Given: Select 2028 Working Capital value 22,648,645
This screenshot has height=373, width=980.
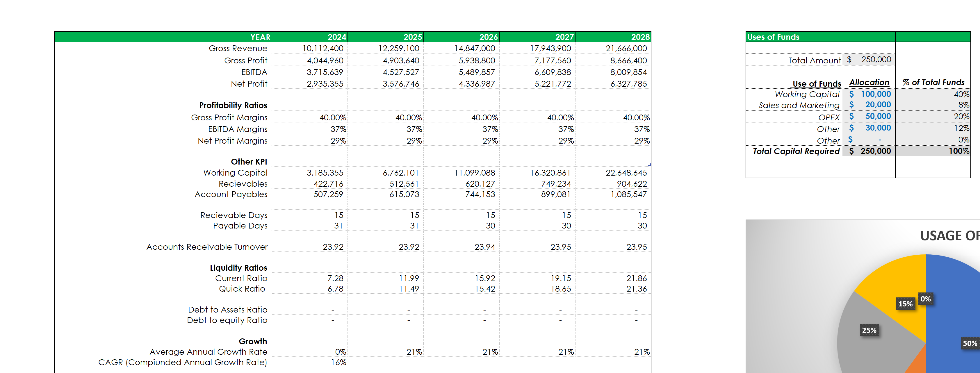Looking at the screenshot, I should (626, 173).
